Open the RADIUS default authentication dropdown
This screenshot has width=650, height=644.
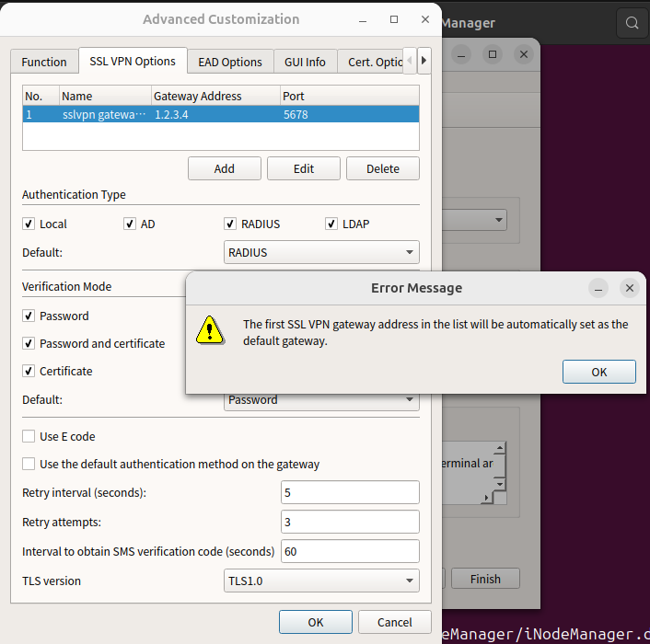321,252
